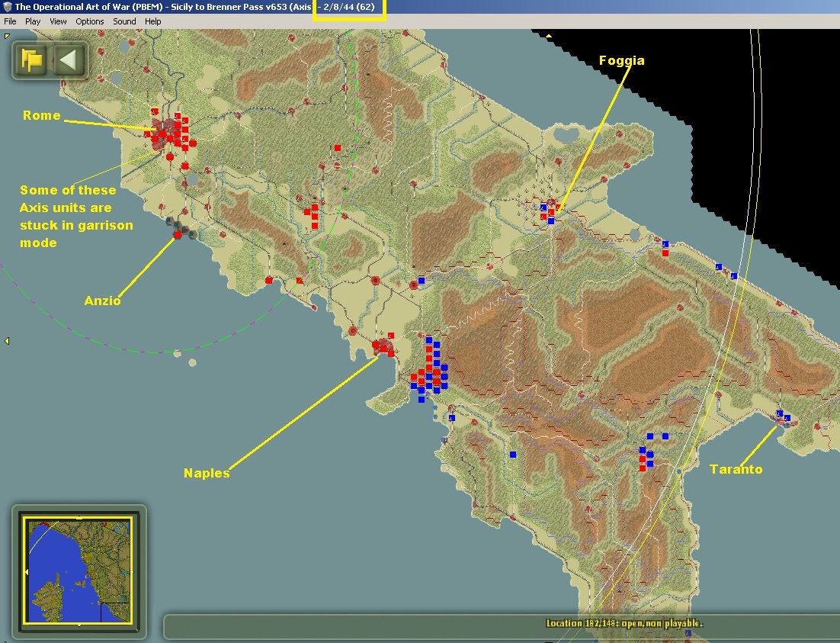Open the View menu
Screen dimensions: 840x643
[x=58, y=21]
